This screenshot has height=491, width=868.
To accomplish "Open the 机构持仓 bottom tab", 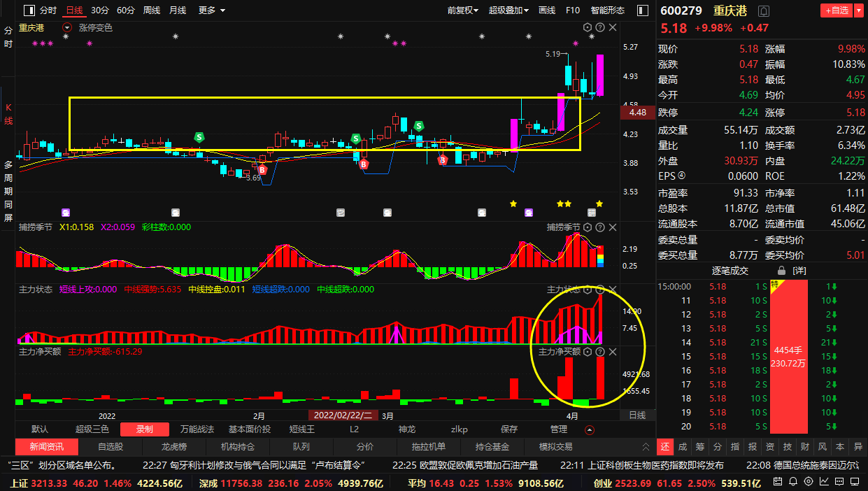I will [x=238, y=446].
